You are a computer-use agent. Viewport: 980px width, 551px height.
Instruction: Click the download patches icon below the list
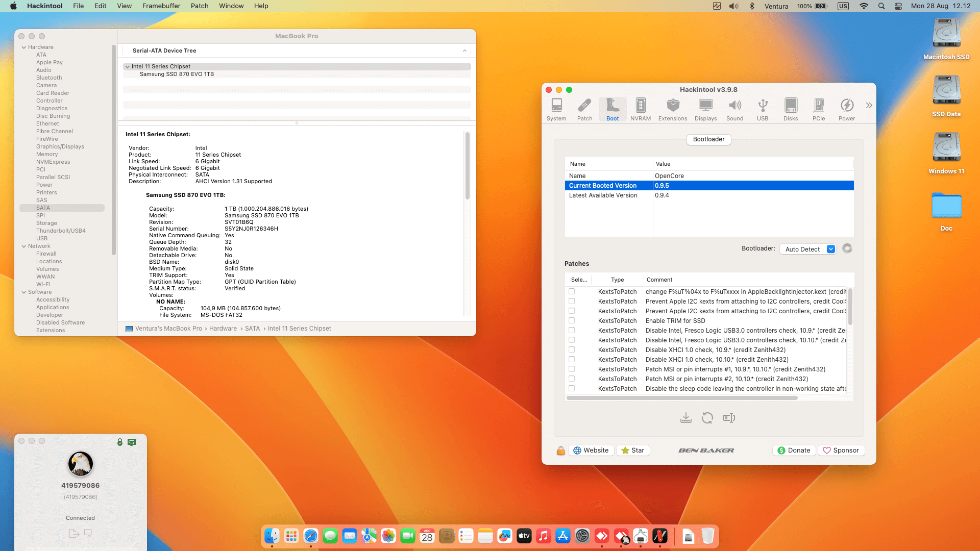tap(686, 417)
